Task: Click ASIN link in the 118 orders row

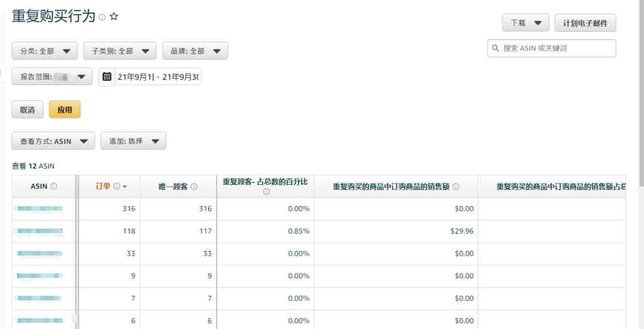Action: [x=39, y=231]
